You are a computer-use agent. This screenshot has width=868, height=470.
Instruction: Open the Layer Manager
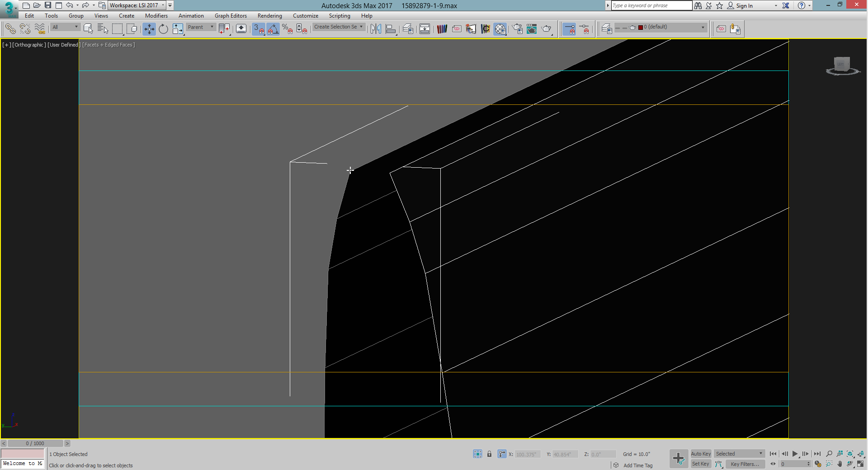407,28
